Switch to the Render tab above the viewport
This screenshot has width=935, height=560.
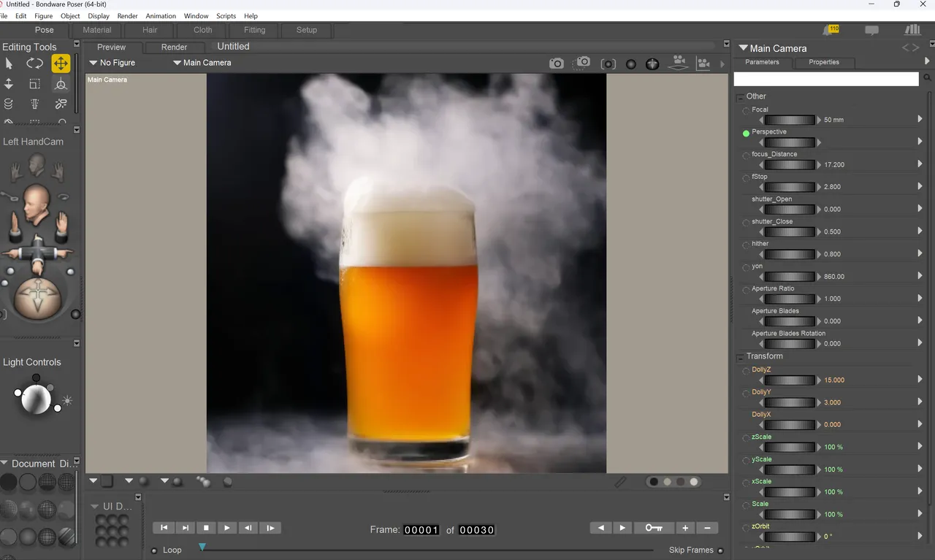point(174,47)
